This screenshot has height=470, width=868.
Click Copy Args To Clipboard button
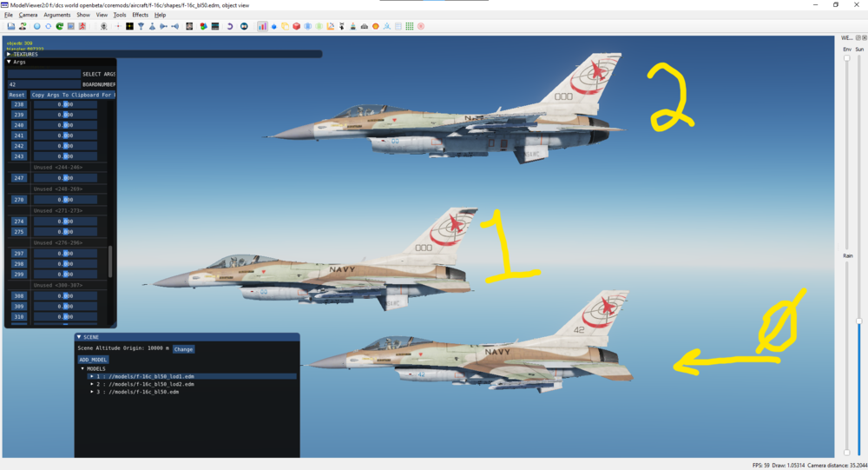(72, 95)
